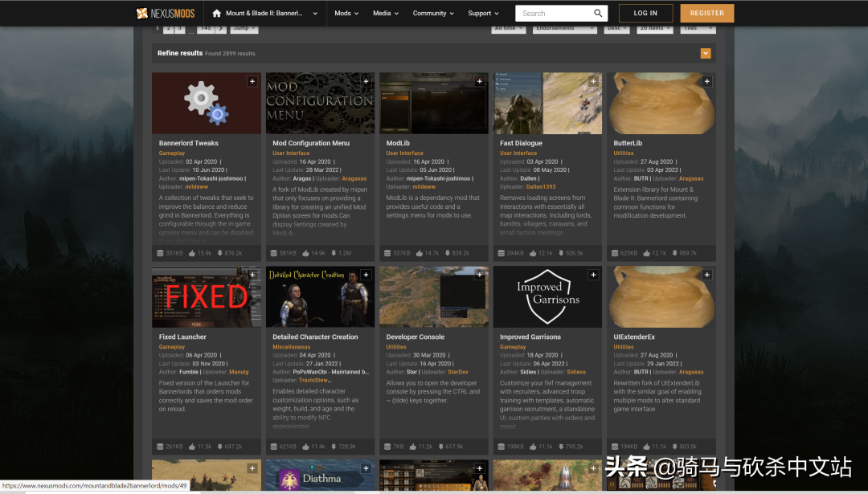Click the downloads icon on ButterLib card

(x=674, y=253)
